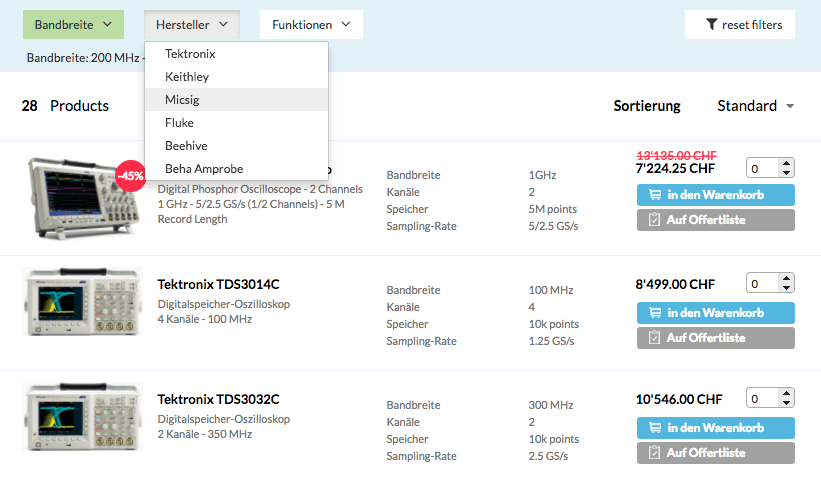Click the 28 Products count text
This screenshot has height=478, width=821.
point(65,106)
